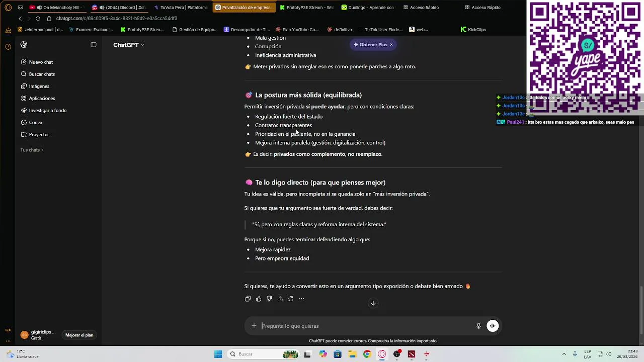Open the Opera GX history sidebar icon
Viewport: 644px width, 362px height.
[x=8, y=47]
